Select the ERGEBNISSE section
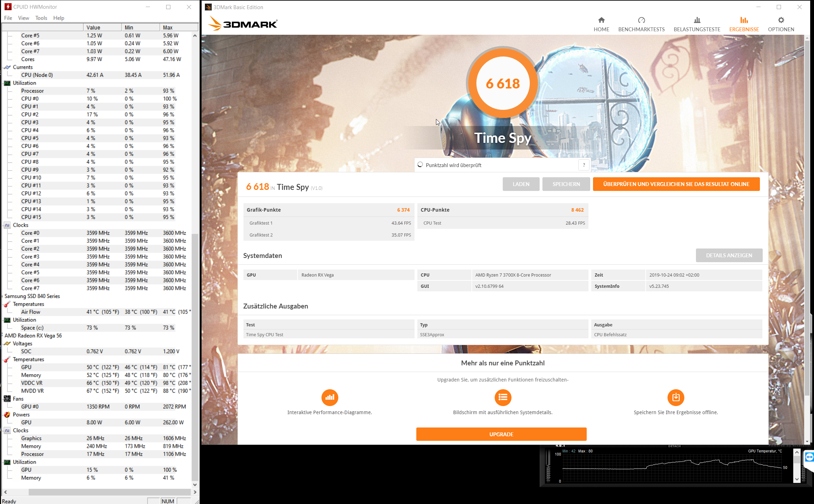This screenshot has height=504, width=814. pos(744,24)
